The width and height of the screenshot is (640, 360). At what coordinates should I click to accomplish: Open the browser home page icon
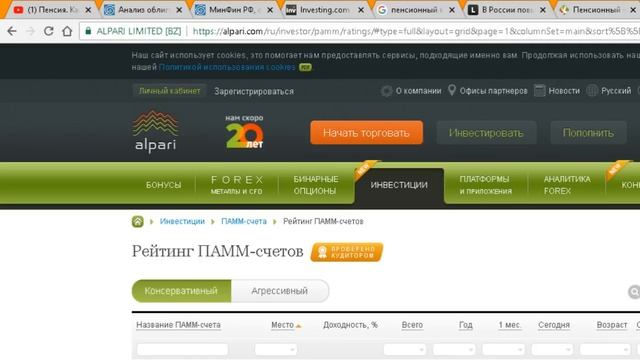pos(67,31)
